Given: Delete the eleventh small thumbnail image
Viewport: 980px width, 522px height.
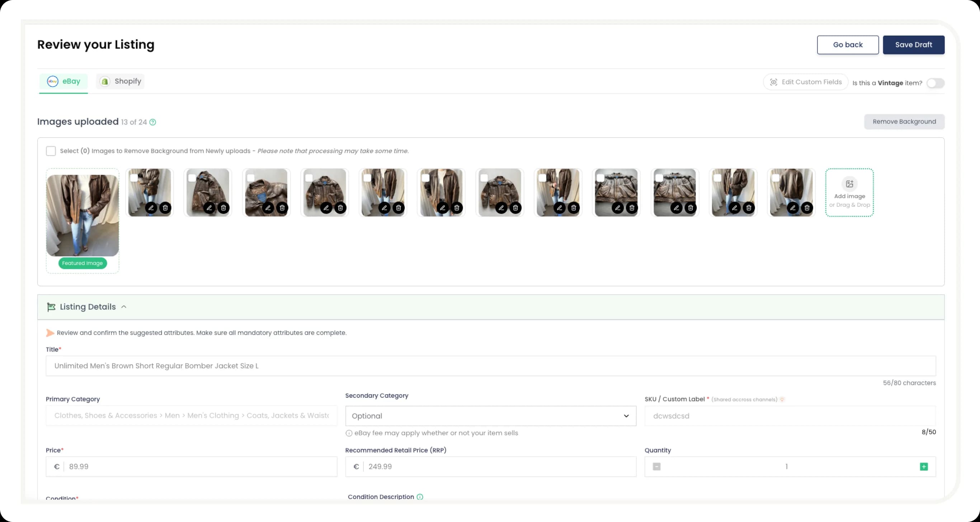Looking at the screenshot, I should [748, 208].
